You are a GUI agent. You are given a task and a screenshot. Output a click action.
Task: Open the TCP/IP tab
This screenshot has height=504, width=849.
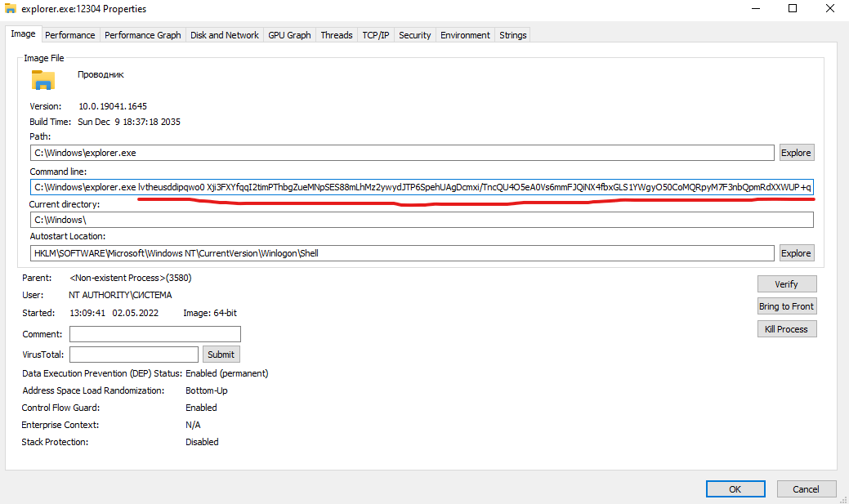point(376,35)
